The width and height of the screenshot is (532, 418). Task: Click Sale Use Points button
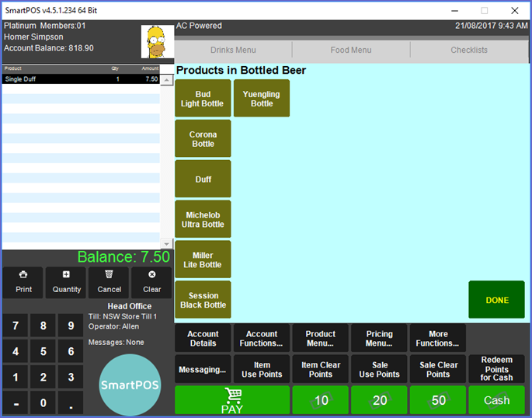coord(379,369)
